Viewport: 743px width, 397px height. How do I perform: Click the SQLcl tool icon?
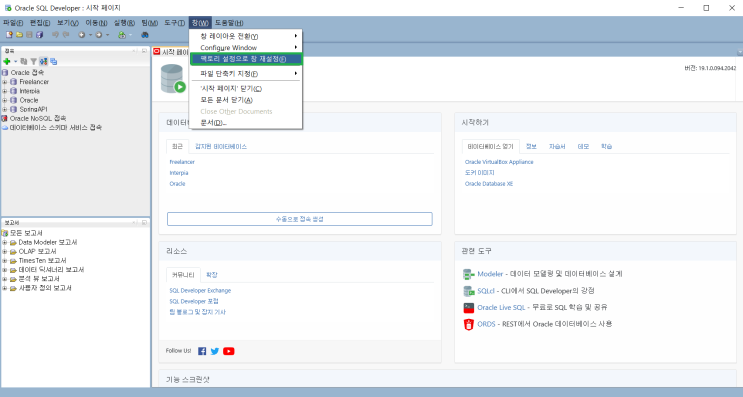[x=469, y=291]
